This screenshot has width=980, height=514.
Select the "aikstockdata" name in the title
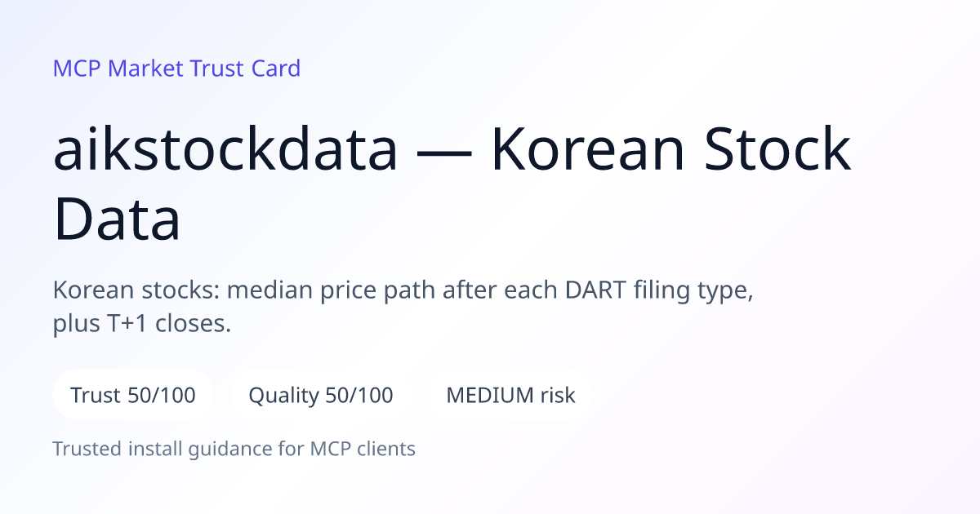(225, 150)
